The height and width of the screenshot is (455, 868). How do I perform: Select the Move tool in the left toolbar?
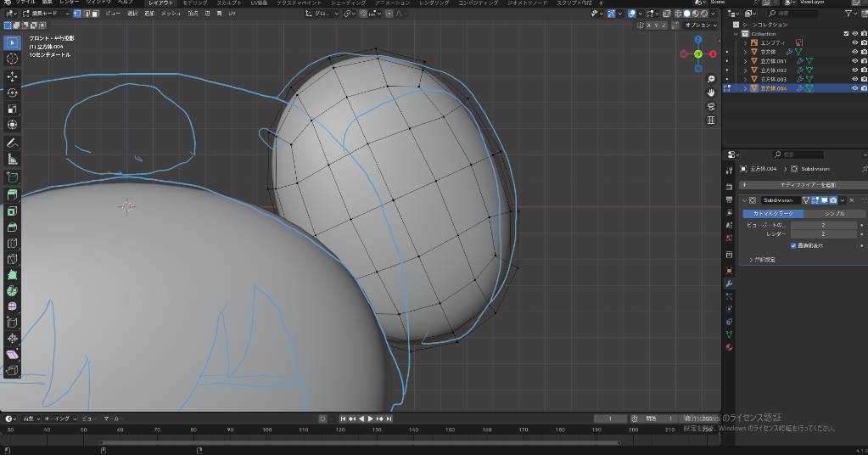click(12, 76)
